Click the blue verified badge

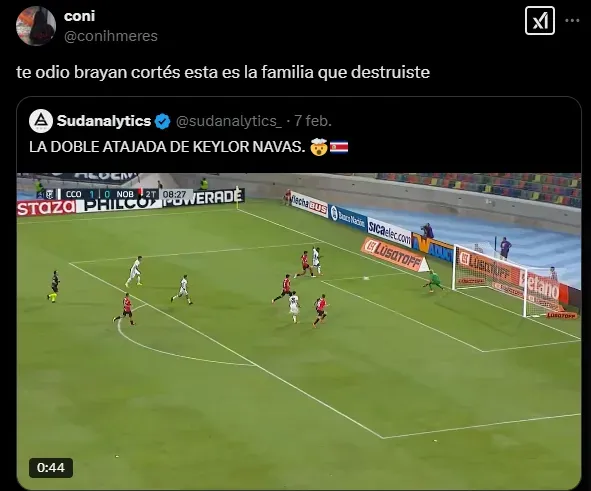(x=162, y=121)
